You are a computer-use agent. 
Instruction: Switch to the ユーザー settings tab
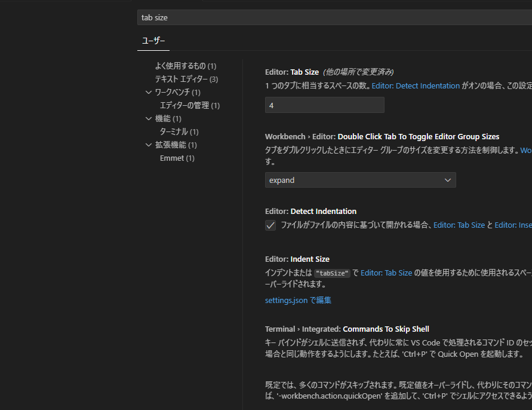(x=153, y=41)
